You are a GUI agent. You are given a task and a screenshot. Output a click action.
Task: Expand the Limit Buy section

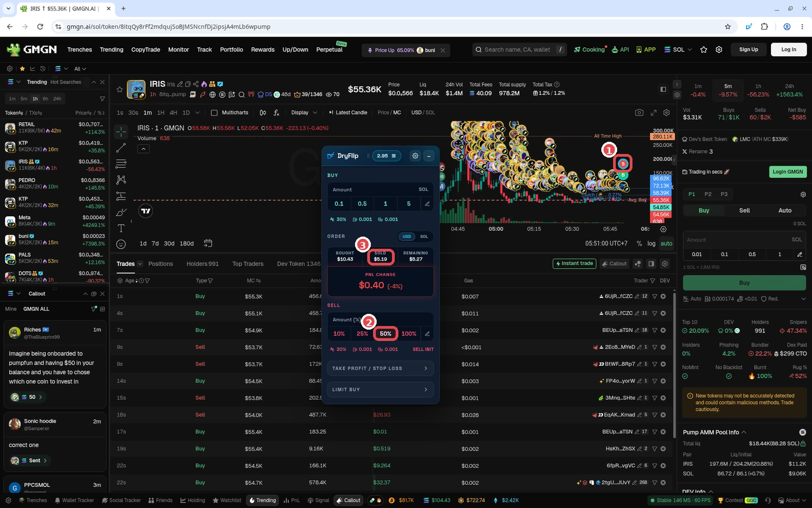(380, 390)
